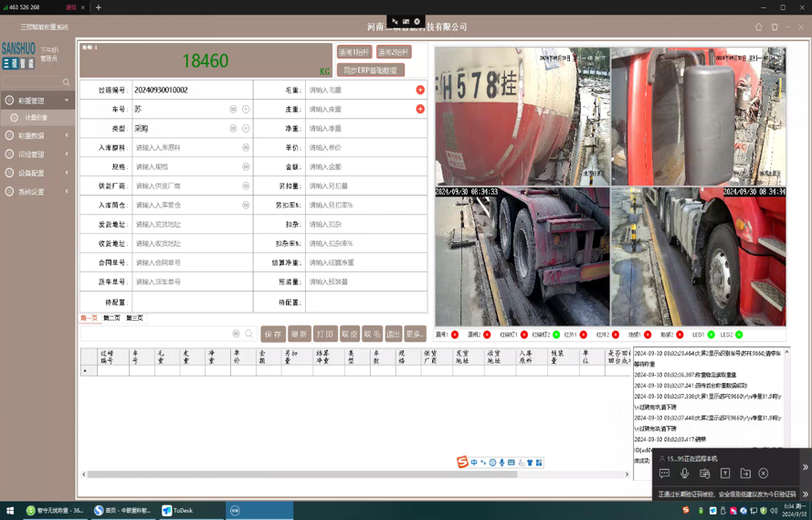812x520 pixels.
Task: Select 计量称重 in the sidebar menu
Action: tap(37, 118)
